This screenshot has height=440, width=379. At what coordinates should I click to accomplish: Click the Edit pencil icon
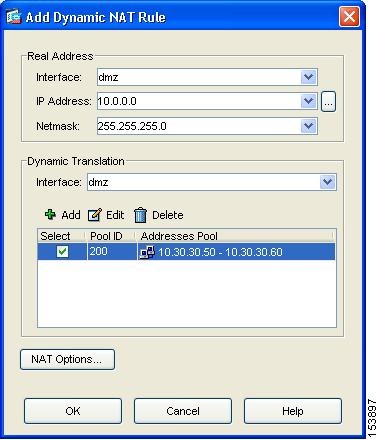pyautogui.click(x=95, y=215)
